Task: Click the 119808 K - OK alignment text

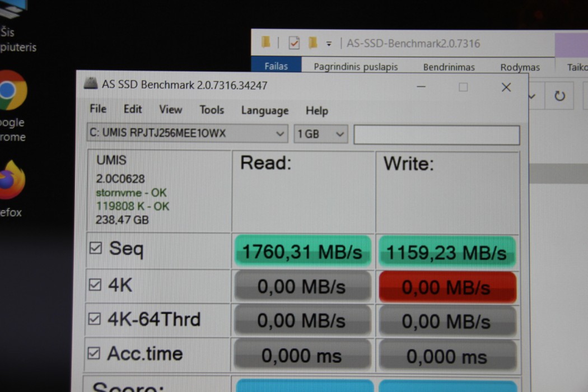Action: 133,206
